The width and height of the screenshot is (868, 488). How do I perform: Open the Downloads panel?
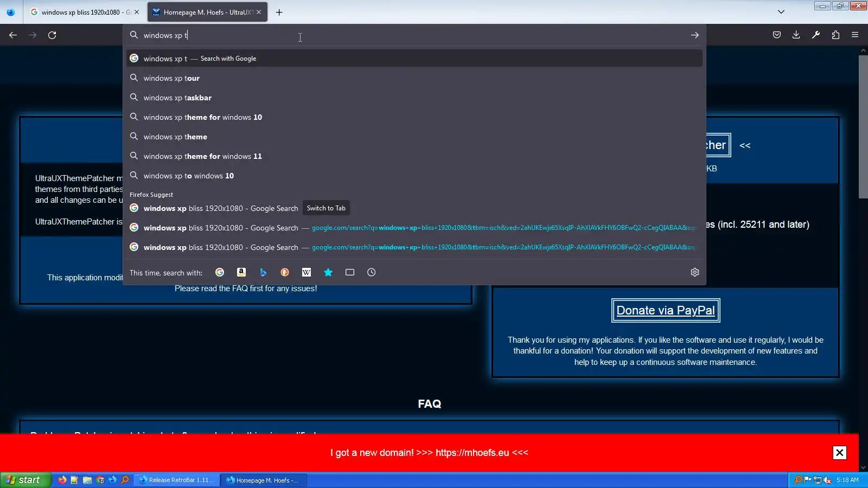[x=796, y=35]
